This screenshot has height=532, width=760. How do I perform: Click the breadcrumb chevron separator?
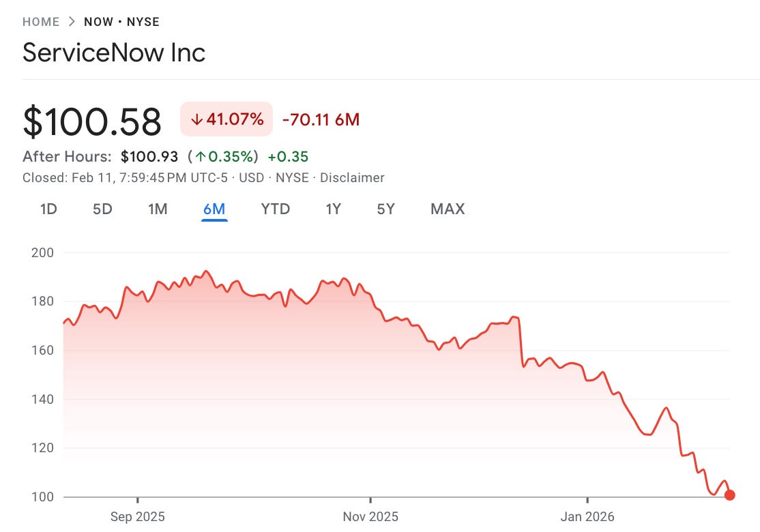coord(71,21)
